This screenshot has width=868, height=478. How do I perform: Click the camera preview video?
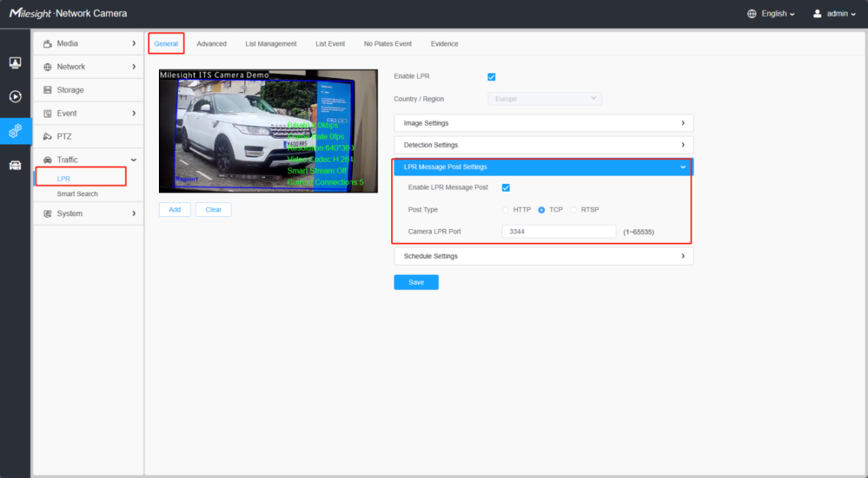pos(268,131)
